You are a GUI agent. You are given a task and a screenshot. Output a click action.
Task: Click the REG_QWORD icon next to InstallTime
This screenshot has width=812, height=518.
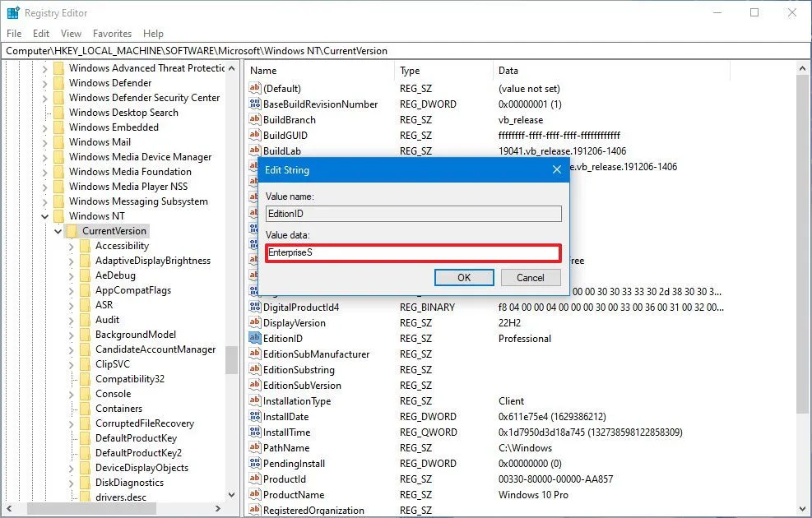click(x=254, y=432)
